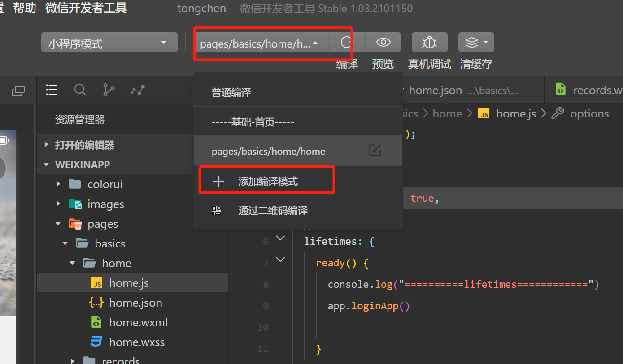Fold the lifetimes block at line 6

(280, 238)
